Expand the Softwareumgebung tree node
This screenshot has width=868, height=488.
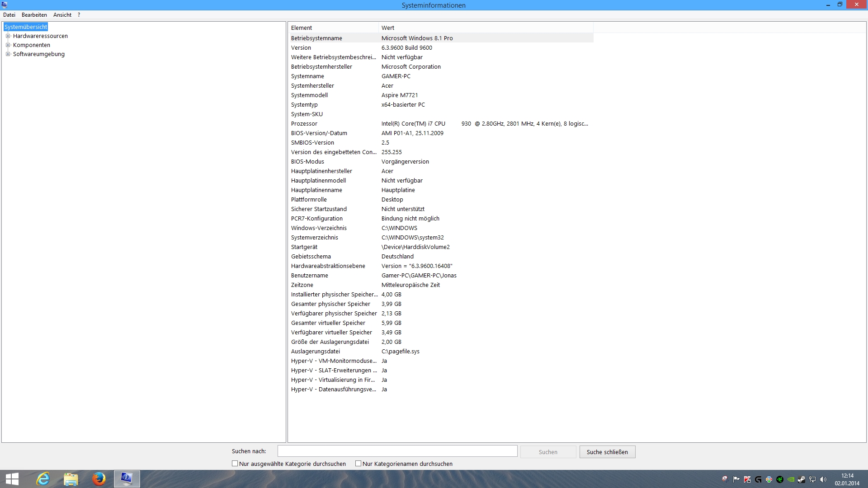8,54
